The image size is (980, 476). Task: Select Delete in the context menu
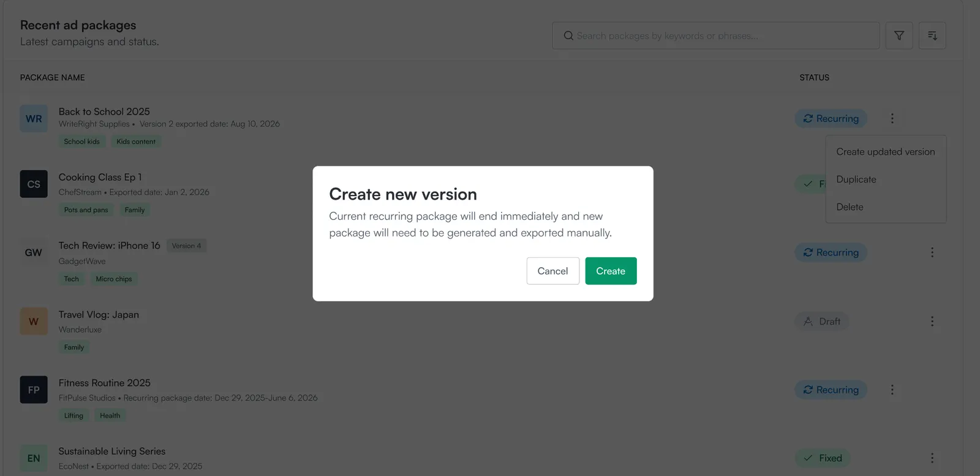850,207
